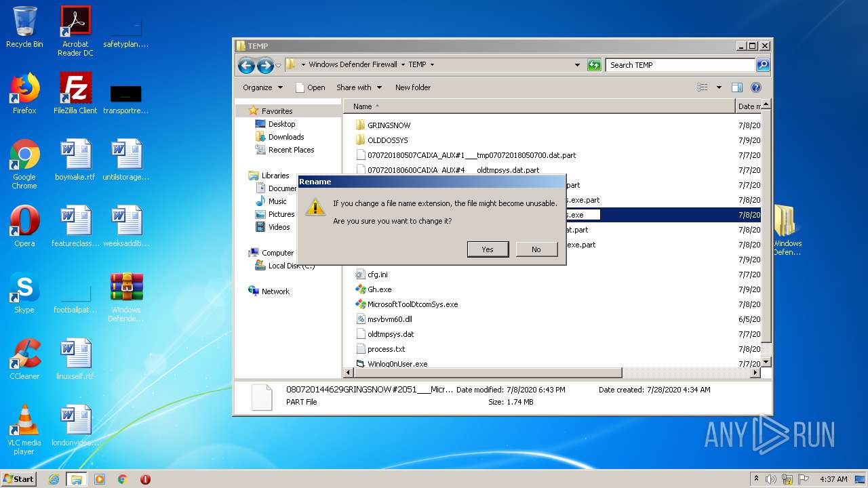The image size is (868, 488).
Task: Select MicrosoftToolDtcomSys.exe file
Action: click(412, 304)
